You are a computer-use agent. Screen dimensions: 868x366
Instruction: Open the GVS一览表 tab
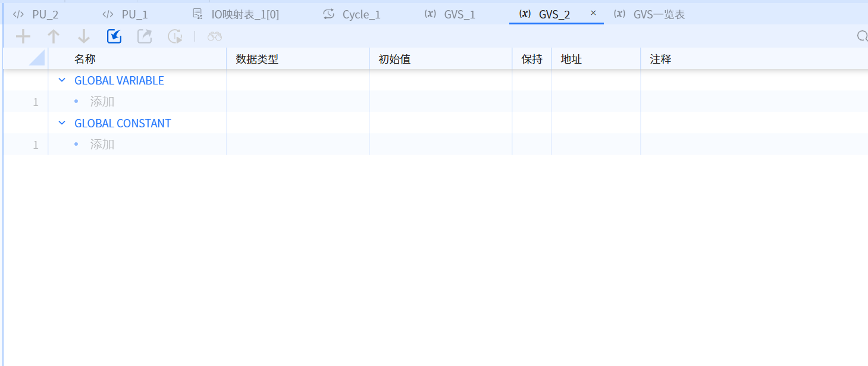click(x=650, y=14)
